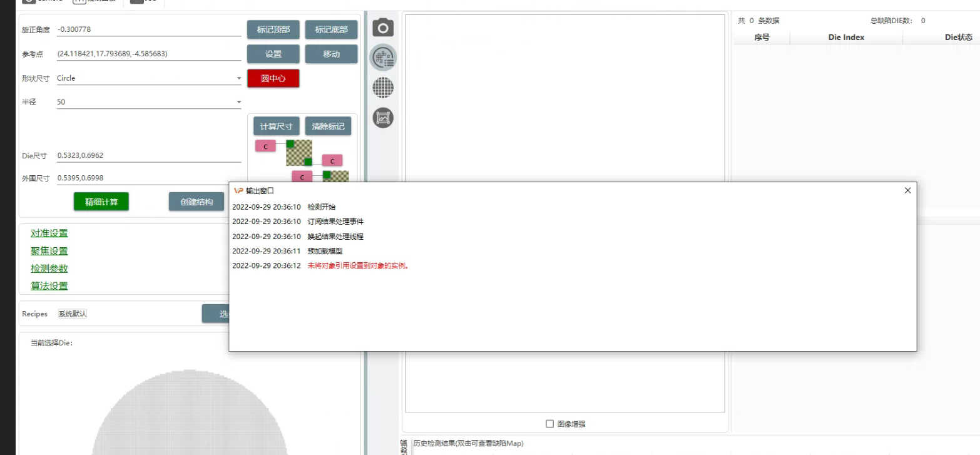Edit the 外围尺寸 value field
Screen dimensions: 980x455
[x=149, y=178]
